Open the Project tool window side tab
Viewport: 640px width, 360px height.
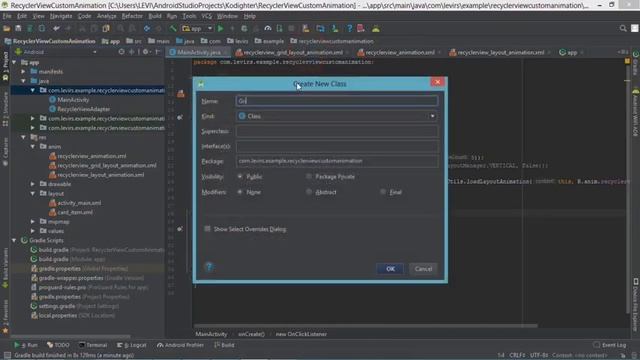coord(5,65)
